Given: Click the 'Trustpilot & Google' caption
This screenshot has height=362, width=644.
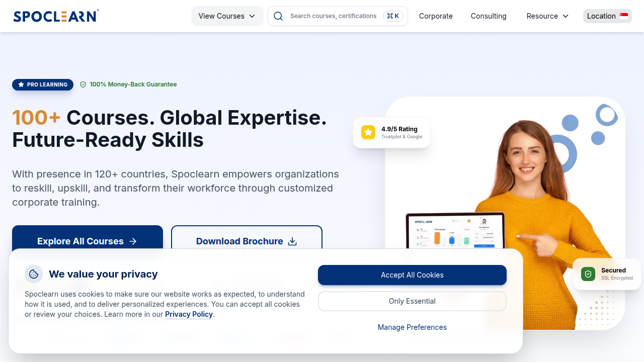Looking at the screenshot, I should coord(402,137).
